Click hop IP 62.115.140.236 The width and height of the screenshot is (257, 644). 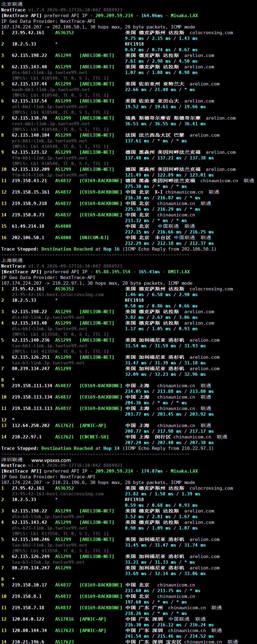(31, 340)
